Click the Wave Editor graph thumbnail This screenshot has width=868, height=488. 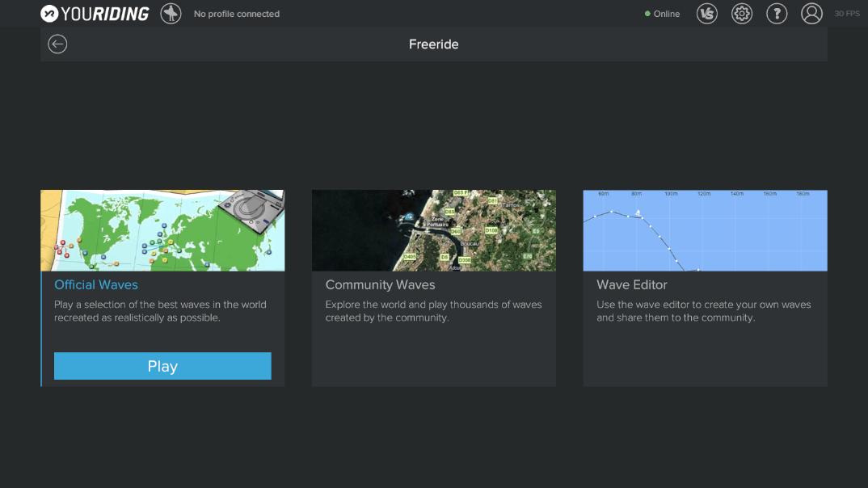click(x=705, y=230)
